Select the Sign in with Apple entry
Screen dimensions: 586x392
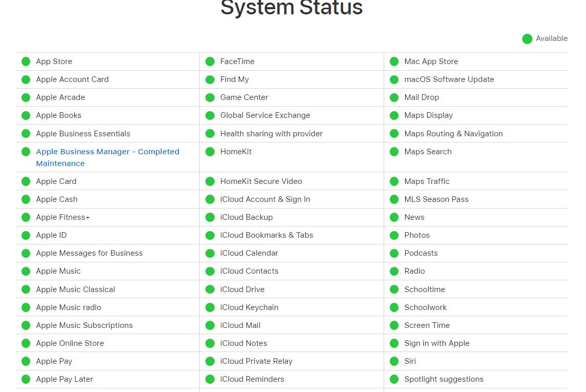coord(437,343)
